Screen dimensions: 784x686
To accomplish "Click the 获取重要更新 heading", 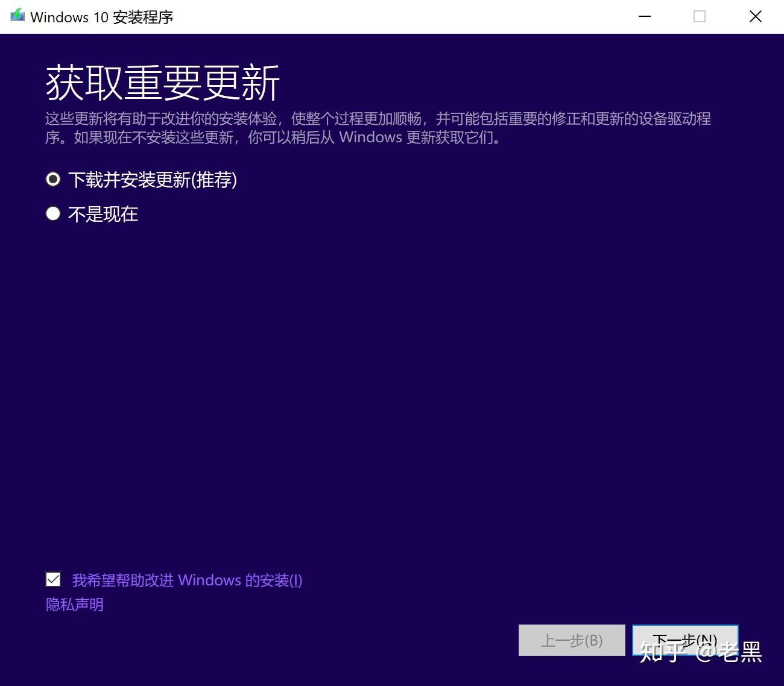I will (163, 83).
